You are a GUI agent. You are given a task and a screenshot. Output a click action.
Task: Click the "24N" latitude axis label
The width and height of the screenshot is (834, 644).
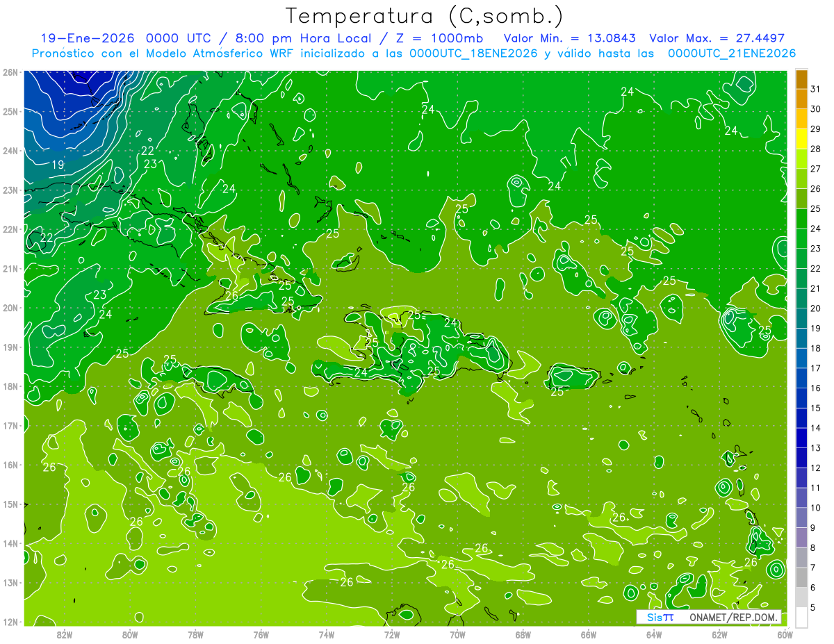10,151
